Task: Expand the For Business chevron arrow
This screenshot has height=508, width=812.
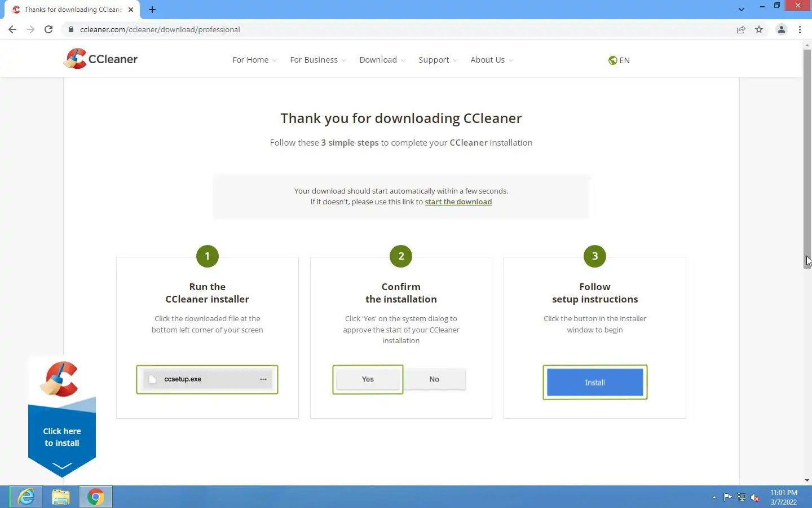Action: [x=343, y=60]
